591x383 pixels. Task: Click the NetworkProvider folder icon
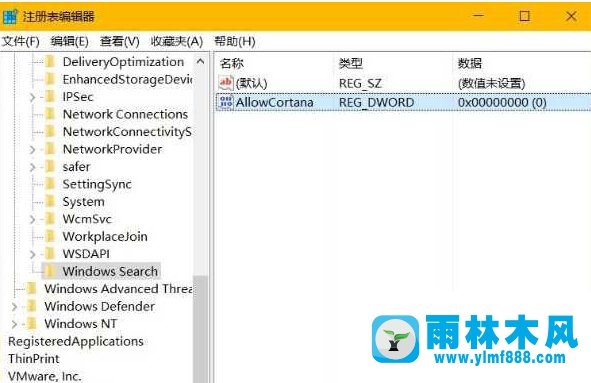pyautogui.click(x=50, y=149)
